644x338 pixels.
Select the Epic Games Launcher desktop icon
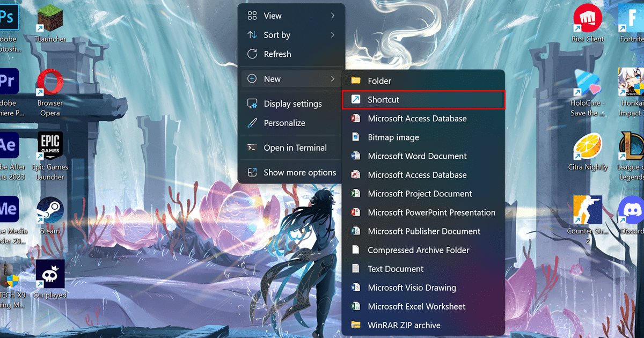tap(50, 156)
